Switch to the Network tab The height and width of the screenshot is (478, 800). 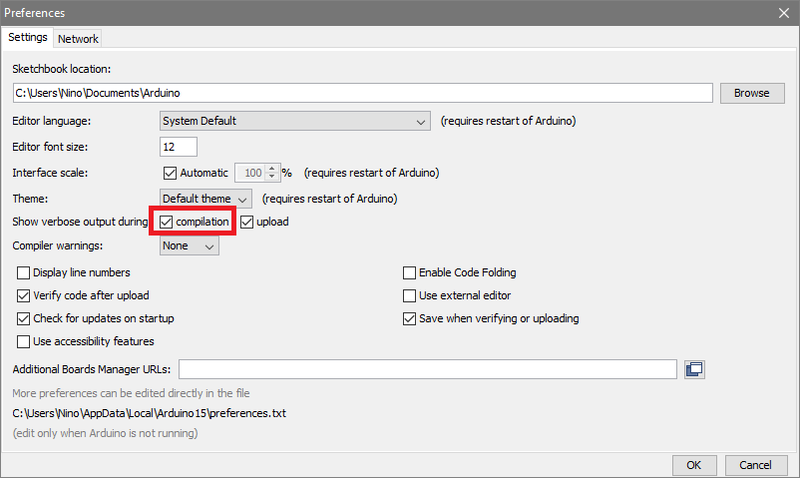click(78, 39)
